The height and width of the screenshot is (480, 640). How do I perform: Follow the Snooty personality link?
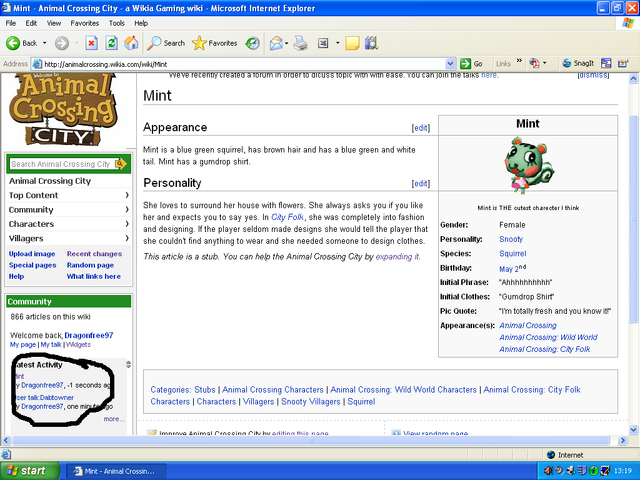pyautogui.click(x=511, y=239)
